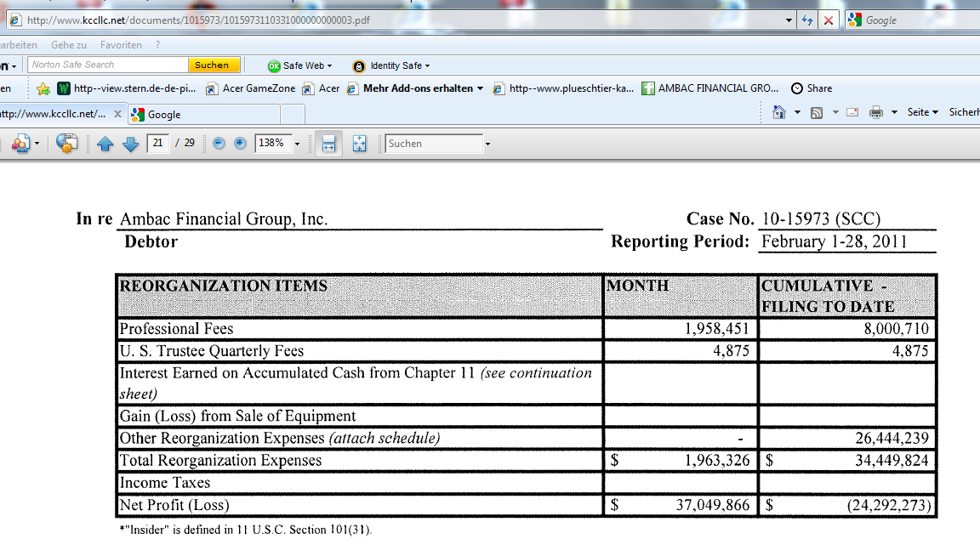Click the IE page icon in address bar
The image size is (980, 550).
point(15,20)
